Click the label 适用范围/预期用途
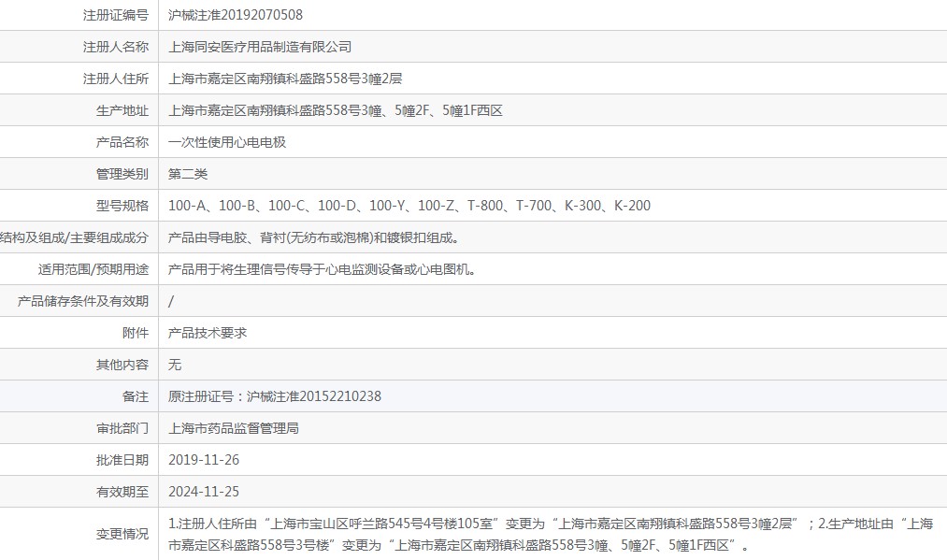 click(x=93, y=269)
